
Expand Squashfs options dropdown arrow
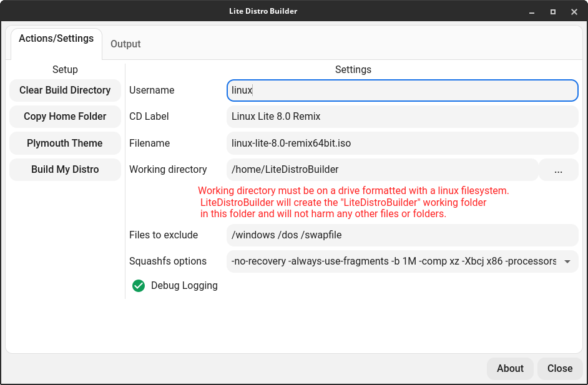567,261
